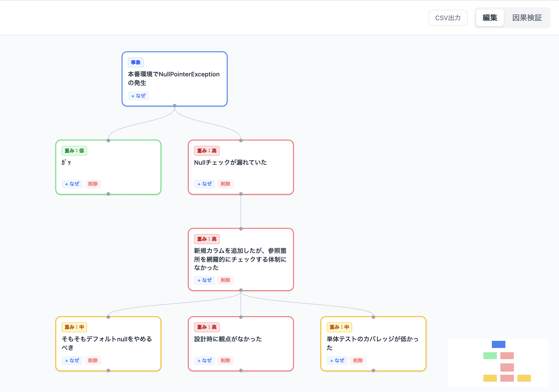Click the blue root node in the minimap
Viewport: 559px width, 392px height.
[498, 344]
